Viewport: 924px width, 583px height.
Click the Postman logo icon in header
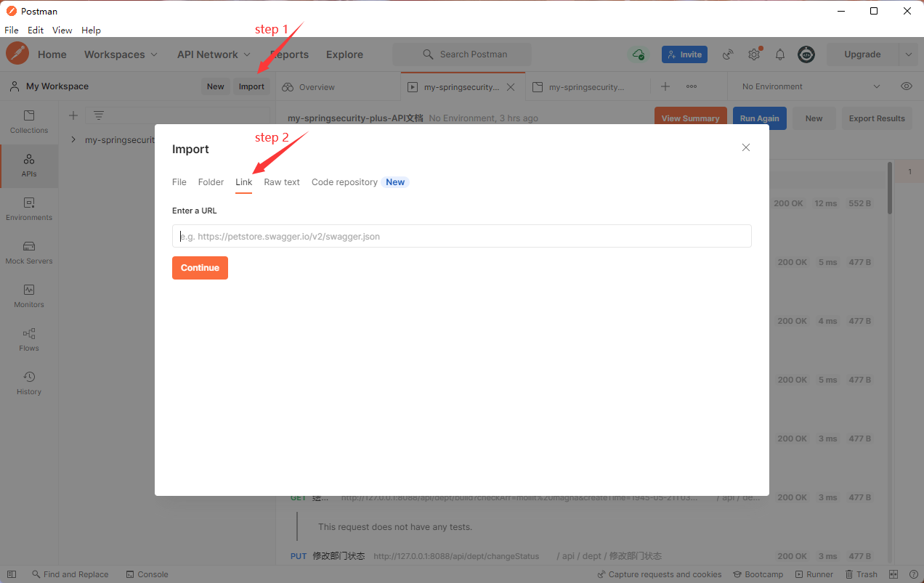click(17, 54)
